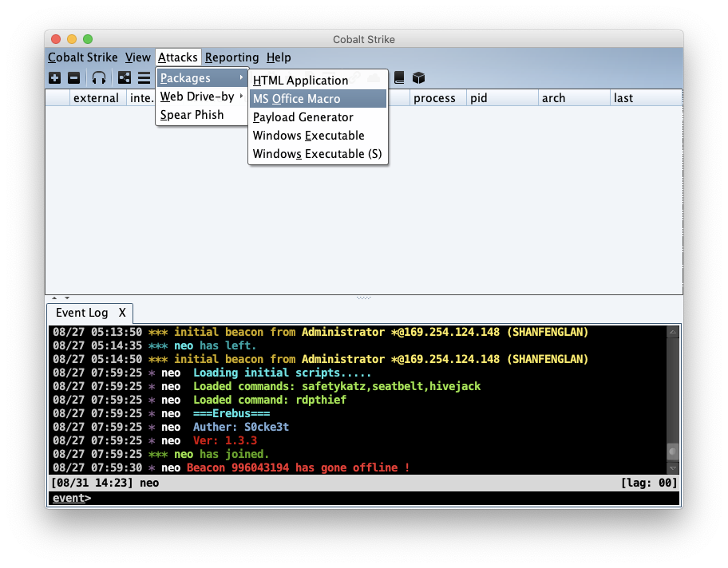The height and width of the screenshot is (568, 728).
Task: Click the disconnect minus icon in toolbar
Action: point(73,78)
